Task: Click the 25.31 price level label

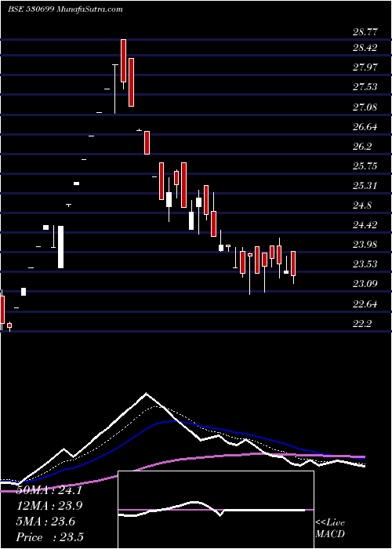Action: point(365,186)
